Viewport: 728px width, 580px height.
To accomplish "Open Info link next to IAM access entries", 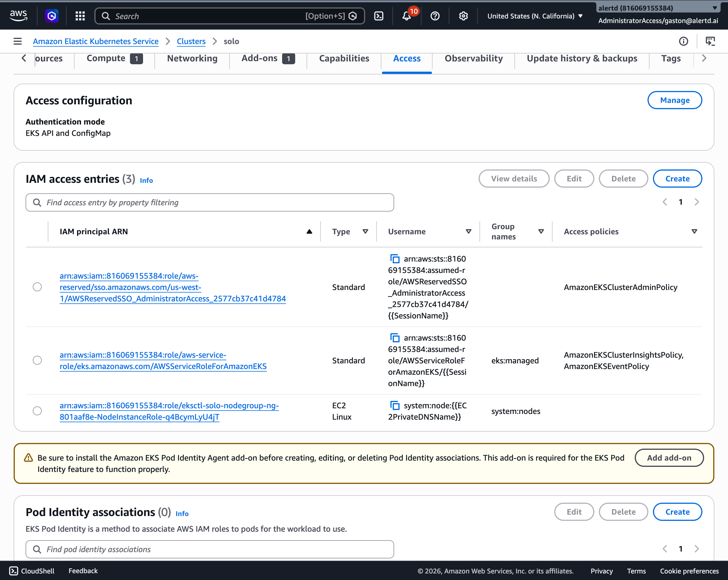I will coord(146,181).
